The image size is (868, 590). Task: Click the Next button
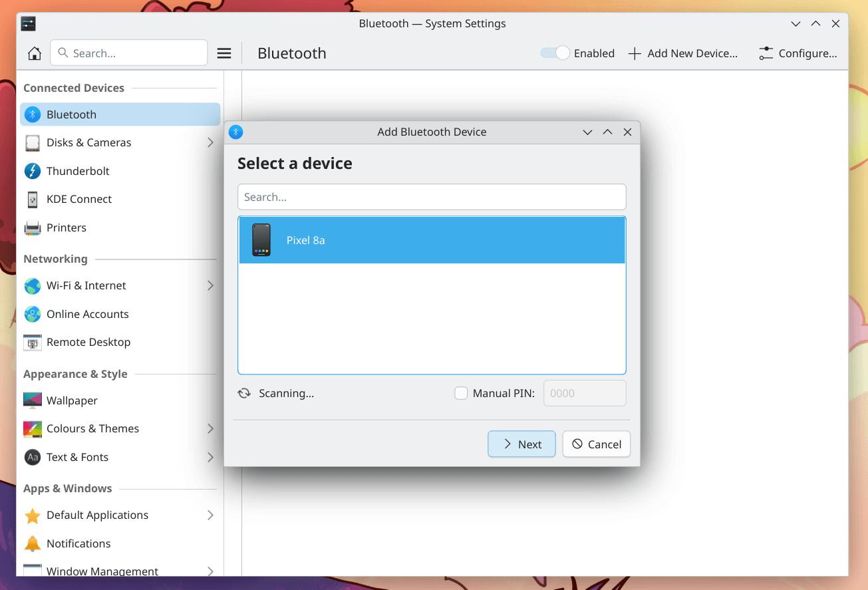(521, 444)
